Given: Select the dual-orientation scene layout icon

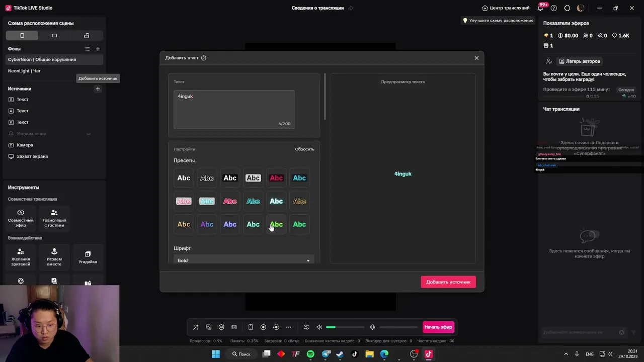Looking at the screenshot, I should pos(87,36).
